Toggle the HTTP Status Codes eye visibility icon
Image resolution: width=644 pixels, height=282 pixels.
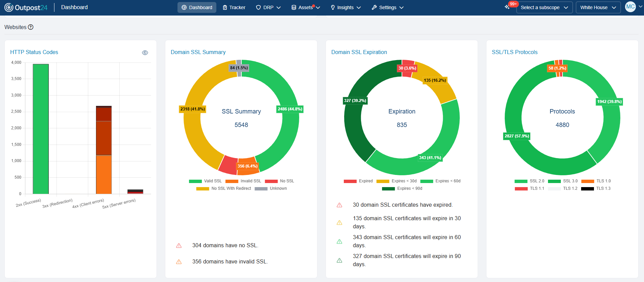(x=145, y=53)
